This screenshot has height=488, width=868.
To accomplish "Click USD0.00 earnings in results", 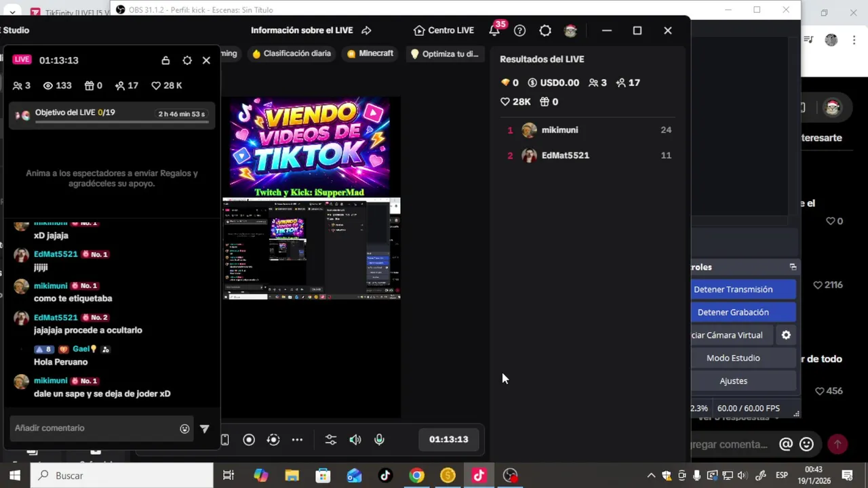I will pyautogui.click(x=553, y=83).
